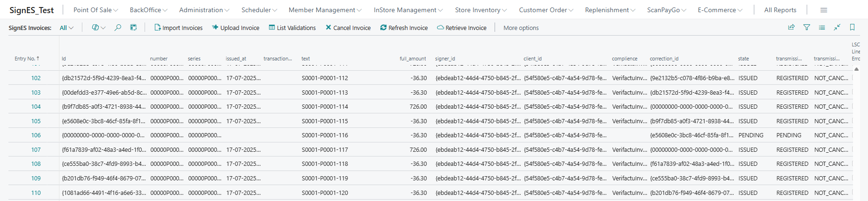Open the Replenishment menu
This screenshot has width=868, height=201.
pyautogui.click(x=610, y=10)
